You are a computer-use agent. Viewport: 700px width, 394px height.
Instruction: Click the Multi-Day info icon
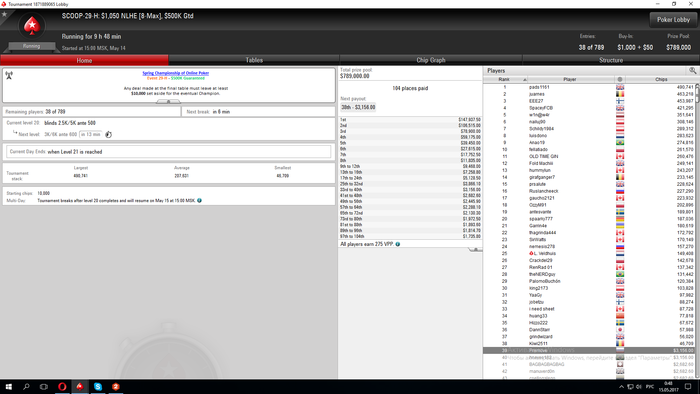[x=200, y=201]
